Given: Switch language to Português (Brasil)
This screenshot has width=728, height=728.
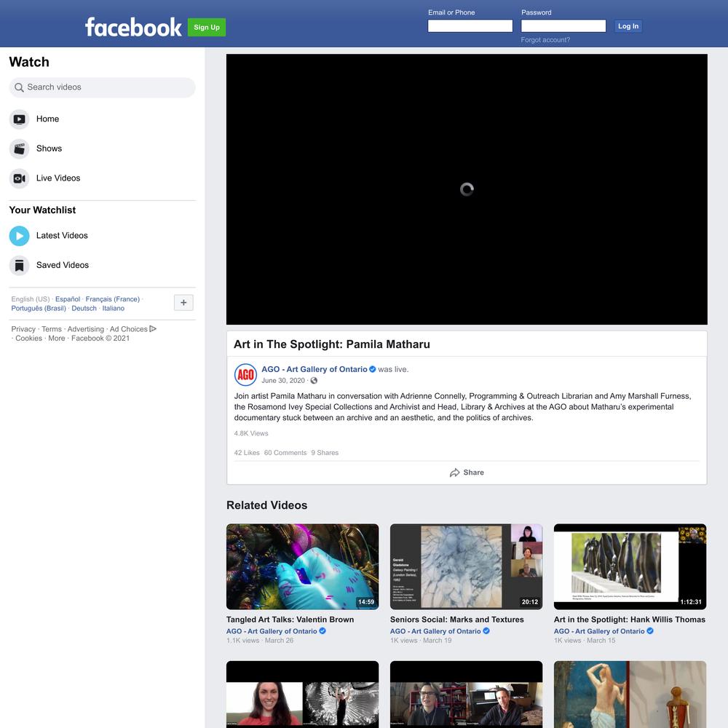Looking at the screenshot, I should 39,308.
